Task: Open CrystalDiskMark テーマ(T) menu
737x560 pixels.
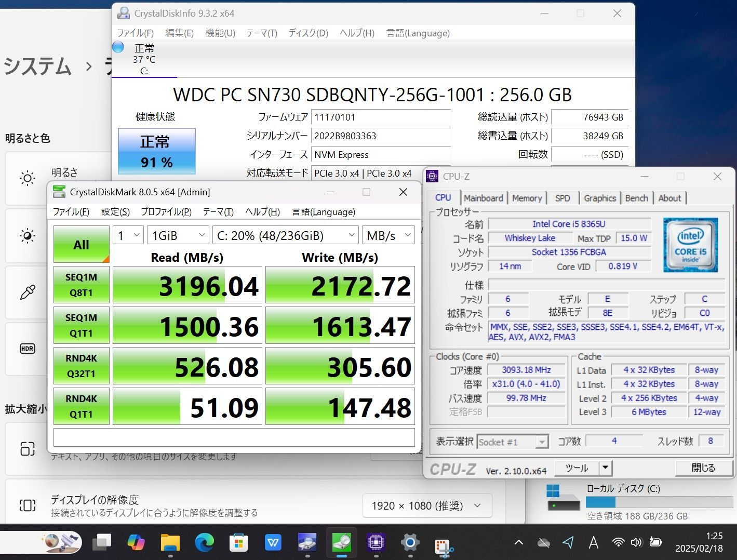Action: [218, 212]
